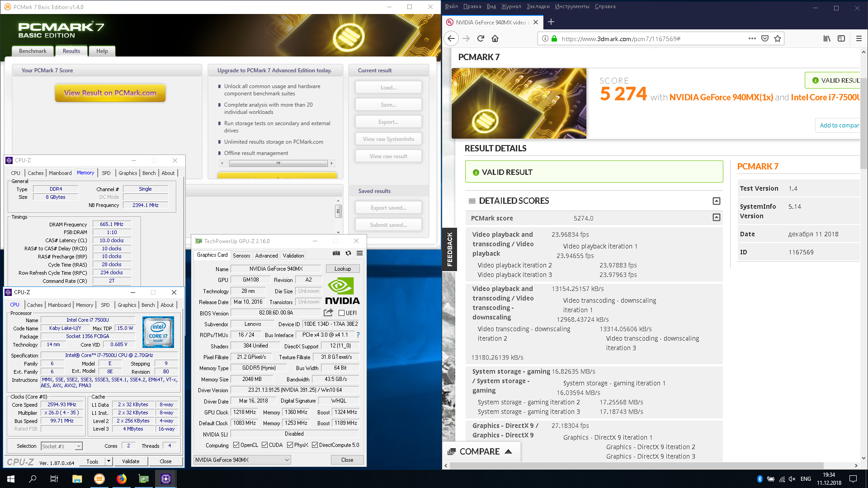Screen dimensions: 868x488
Task: Open the GPU-Z hamburger menu
Action: click(x=359, y=253)
